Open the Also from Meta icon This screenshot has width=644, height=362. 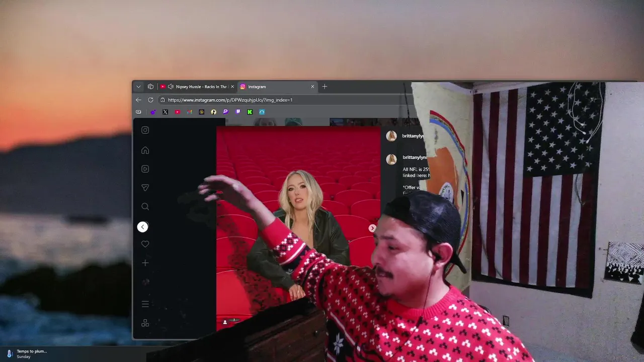coord(145,323)
